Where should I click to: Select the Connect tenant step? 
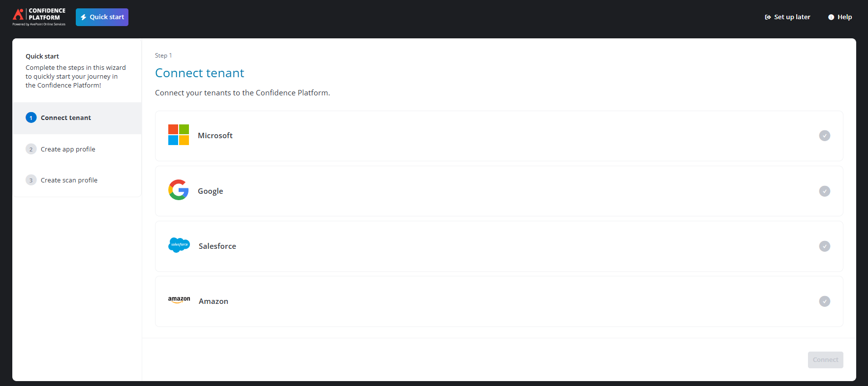pyautogui.click(x=66, y=118)
